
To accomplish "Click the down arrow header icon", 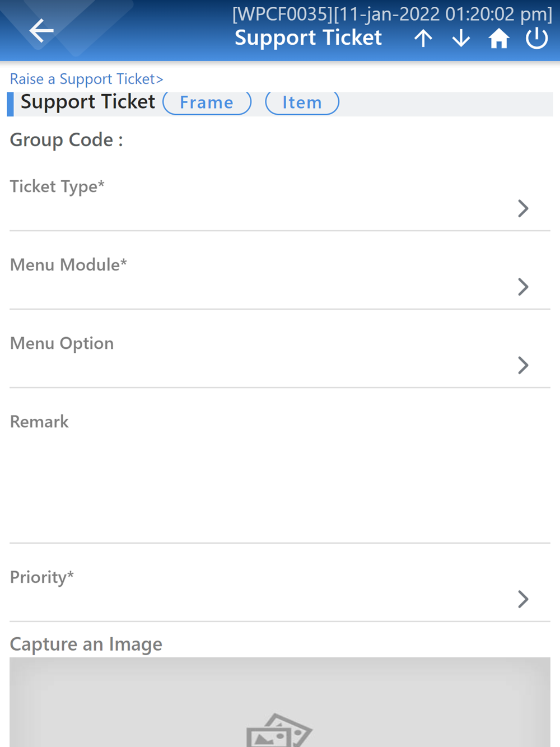I will [x=461, y=39].
